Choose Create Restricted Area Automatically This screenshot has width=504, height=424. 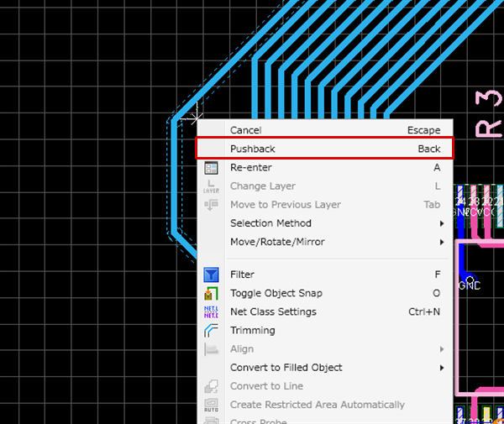pos(317,405)
